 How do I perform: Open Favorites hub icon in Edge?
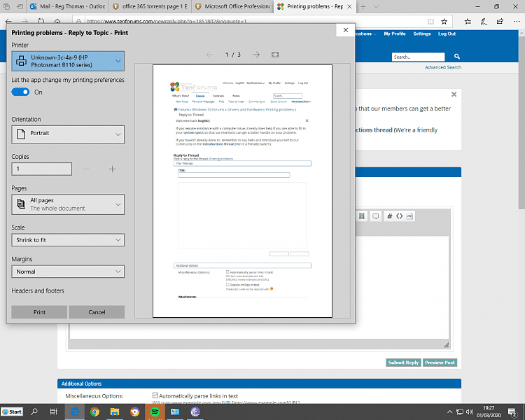pyautogui.click(x=468, y=22)
